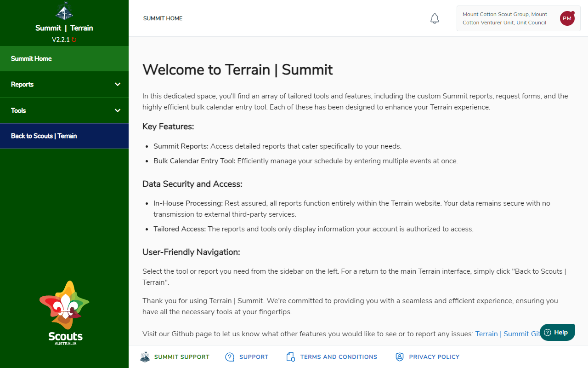The width and height of the screenshot is (588, 368).
Task: Click the Help circle question icon
Action: [x=547, y=332]
